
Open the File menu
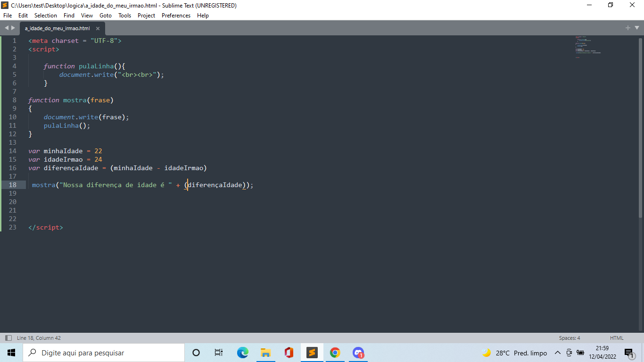coord(8,16)
